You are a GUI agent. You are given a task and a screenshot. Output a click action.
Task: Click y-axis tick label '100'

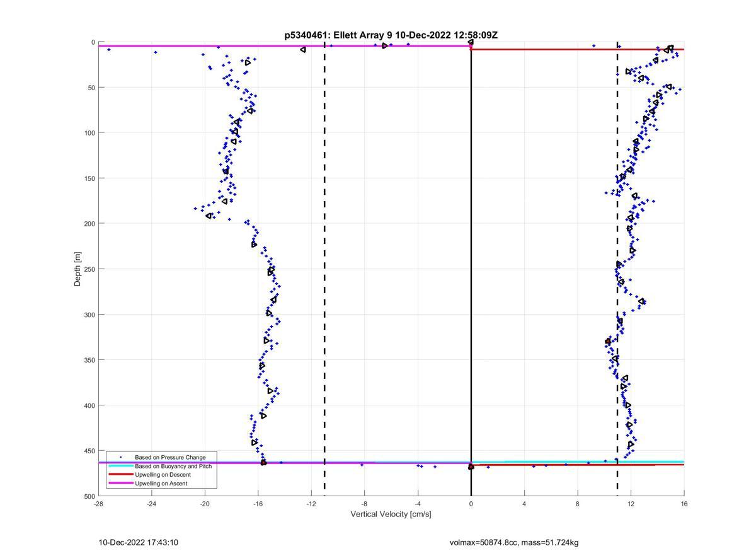tap(89, 133)
